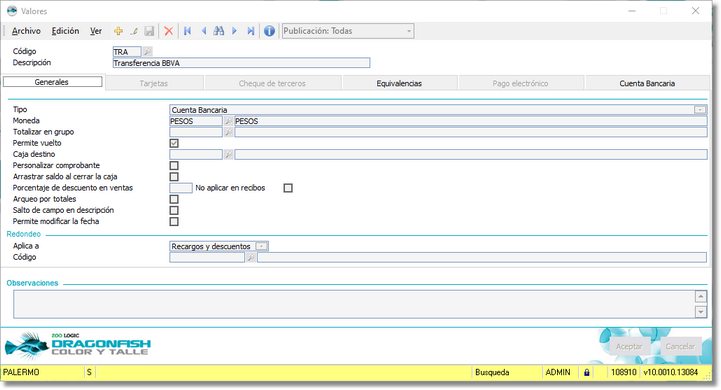
Task: Check Arrastrar saldo al cerrar la caja
Action: pyautogui.click(x=174, y=177)
